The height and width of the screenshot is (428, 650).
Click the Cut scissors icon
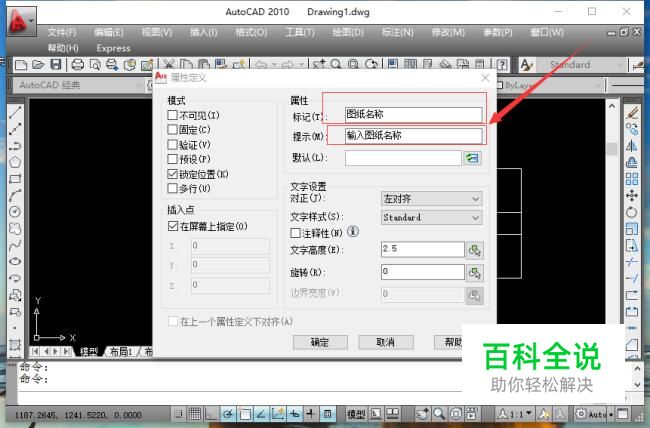coord(168,65)
